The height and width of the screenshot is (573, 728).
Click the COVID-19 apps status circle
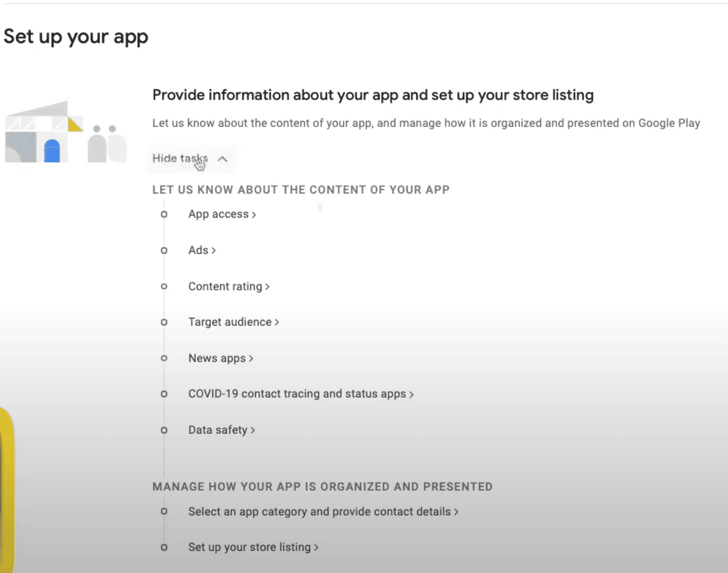click(164, 394)
